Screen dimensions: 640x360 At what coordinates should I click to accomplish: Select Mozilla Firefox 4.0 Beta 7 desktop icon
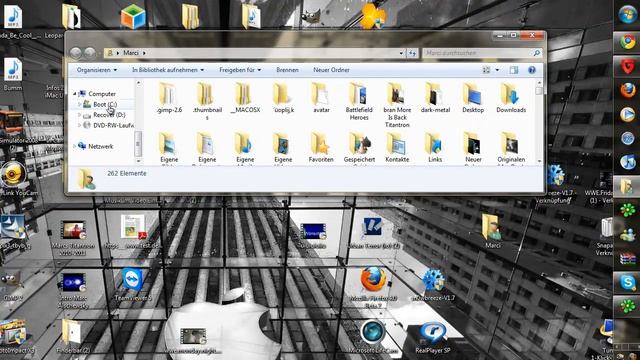[373, 287]
